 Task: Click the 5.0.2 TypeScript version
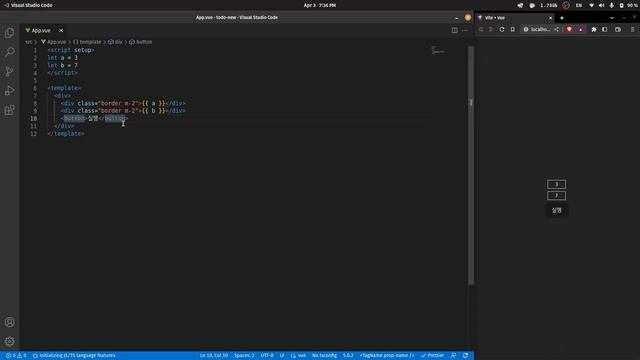tap(348, 356)
